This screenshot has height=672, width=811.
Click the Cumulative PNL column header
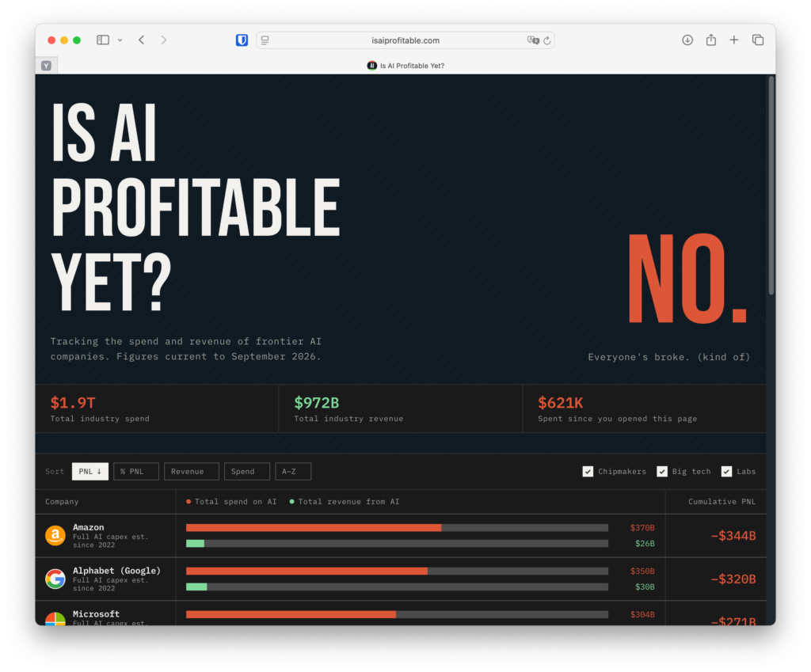[x=722, y=501]
